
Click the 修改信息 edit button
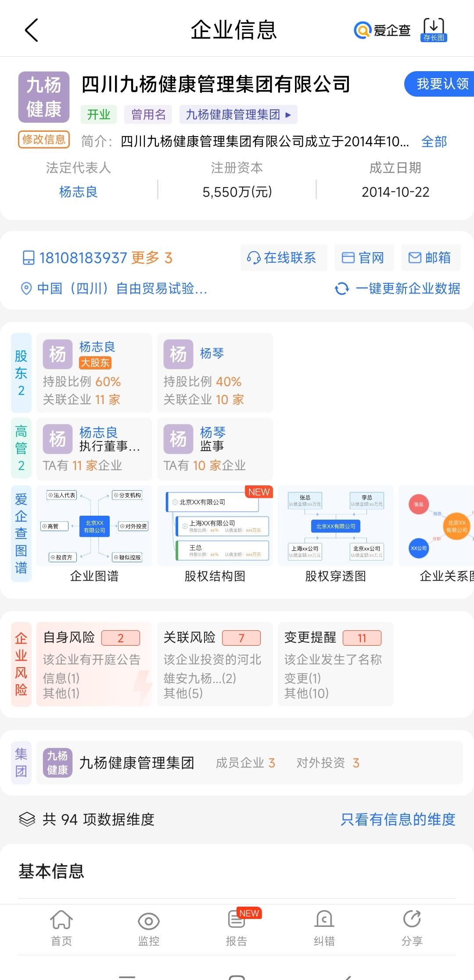(44, 140)
